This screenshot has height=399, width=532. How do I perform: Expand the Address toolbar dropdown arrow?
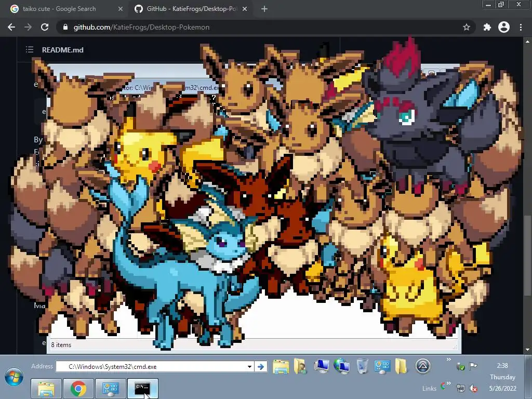point(250,366)
